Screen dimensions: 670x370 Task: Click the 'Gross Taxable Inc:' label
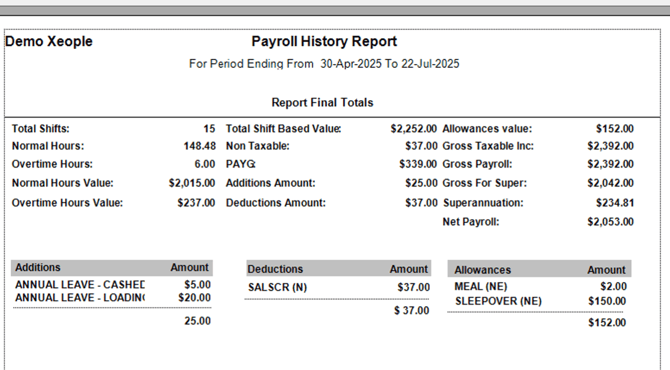tap(488, 146)
